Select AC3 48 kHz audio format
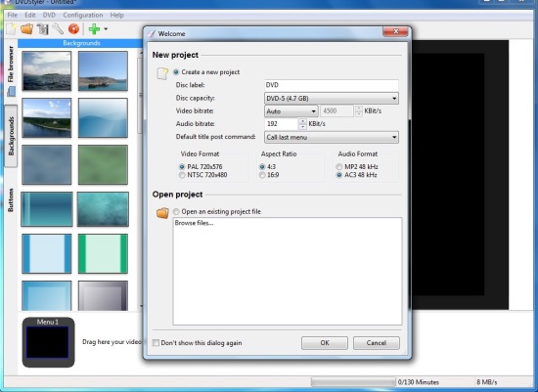538x392 pixels. (x=339, y=175)
